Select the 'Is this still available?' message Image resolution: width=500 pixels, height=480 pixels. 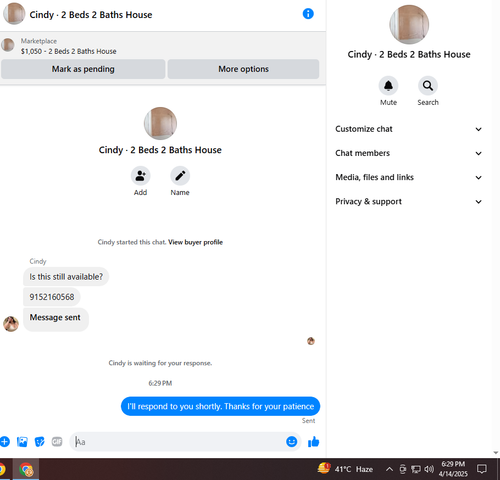click(66, 277)
